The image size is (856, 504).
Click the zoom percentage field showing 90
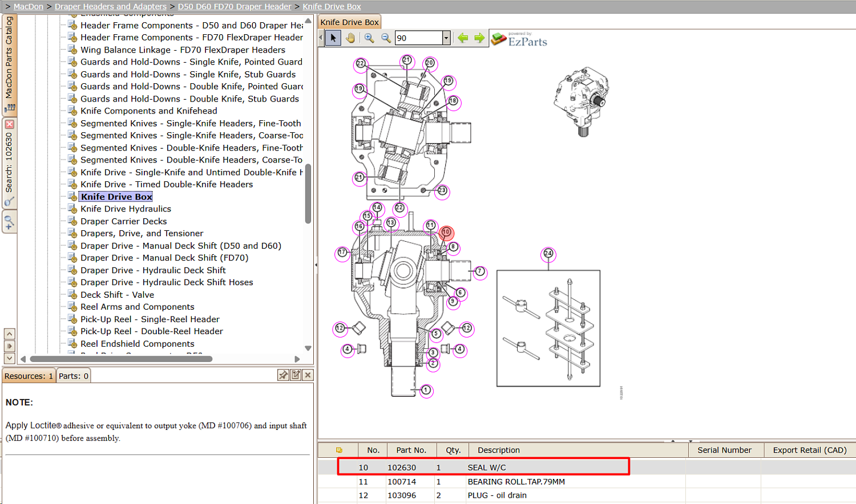[419, 38]
